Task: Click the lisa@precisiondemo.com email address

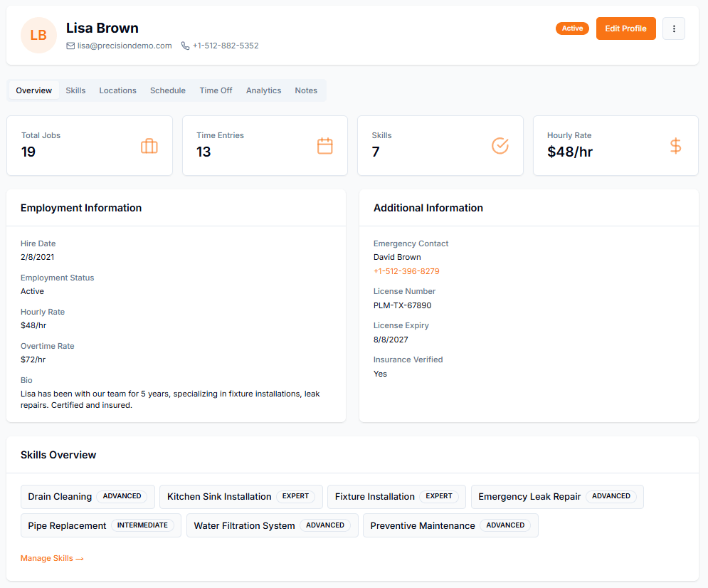Action: tap(125, 46)
